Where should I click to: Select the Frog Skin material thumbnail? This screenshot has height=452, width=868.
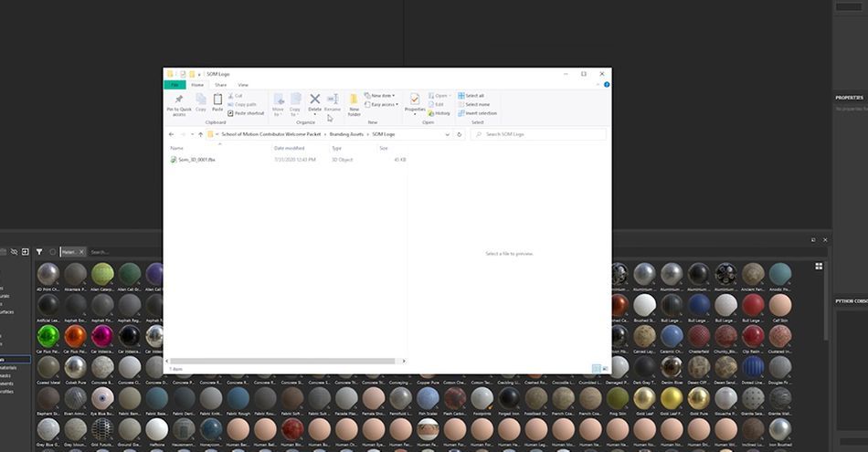(617, 401)
